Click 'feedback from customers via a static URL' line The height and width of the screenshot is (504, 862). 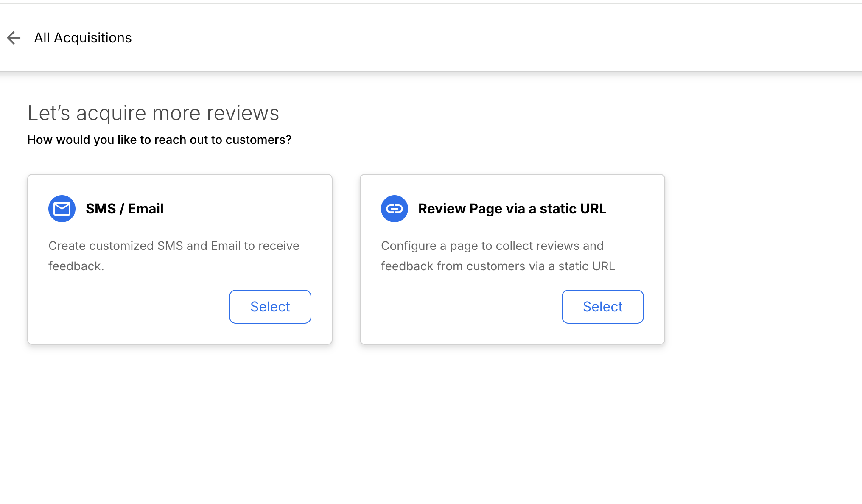tap(498, 266)
